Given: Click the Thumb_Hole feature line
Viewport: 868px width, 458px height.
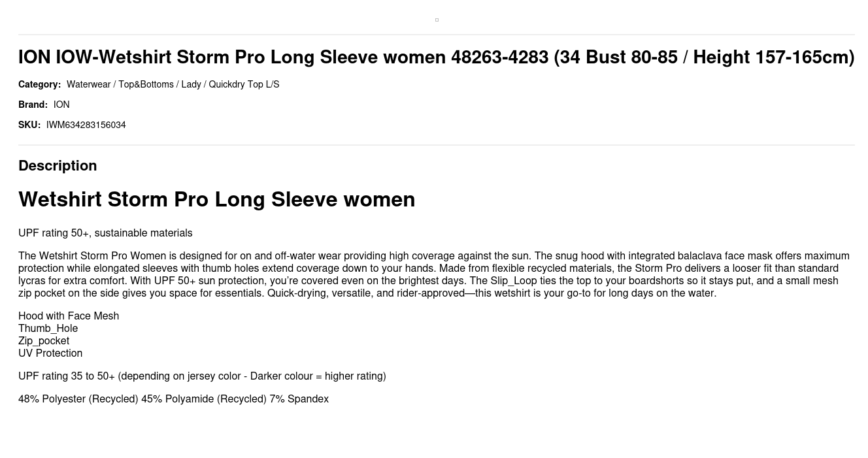Looking at the screenshot, I should coord(48,329).
